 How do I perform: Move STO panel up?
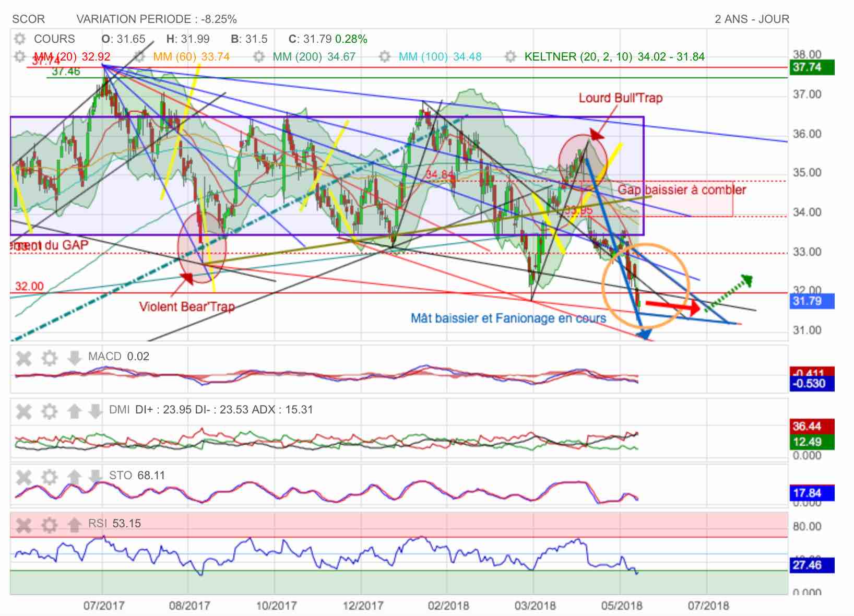(74, 477)
